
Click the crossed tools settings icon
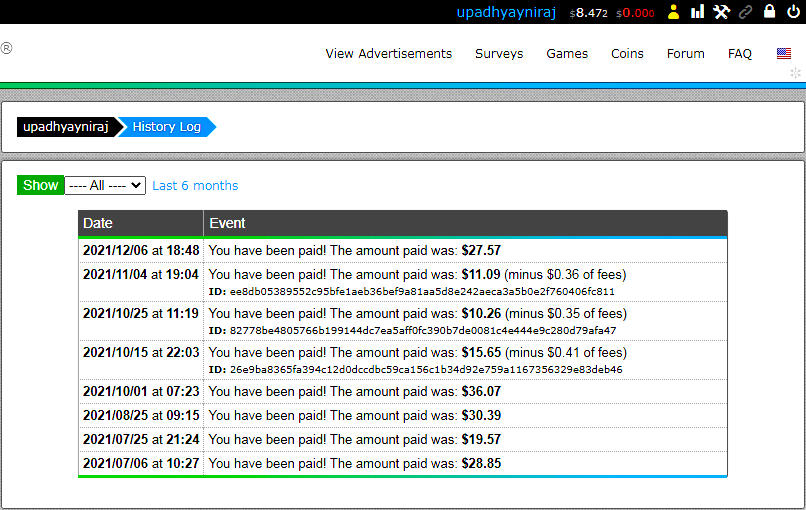pos(722,12)
